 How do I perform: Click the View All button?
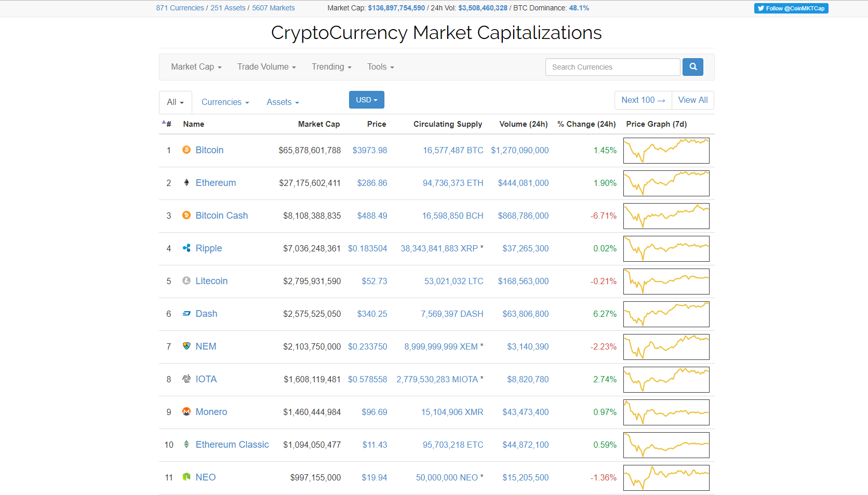[x=693, y=100]
